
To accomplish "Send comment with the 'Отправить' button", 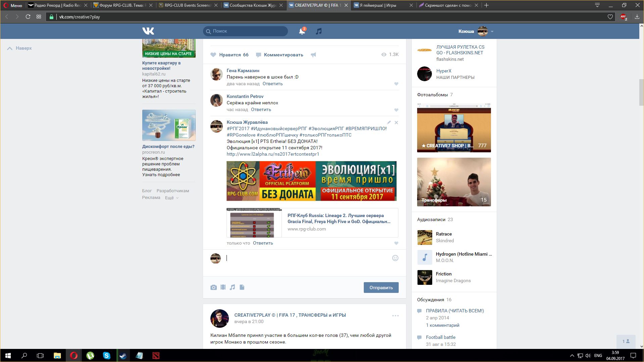I will pos(381,288).
